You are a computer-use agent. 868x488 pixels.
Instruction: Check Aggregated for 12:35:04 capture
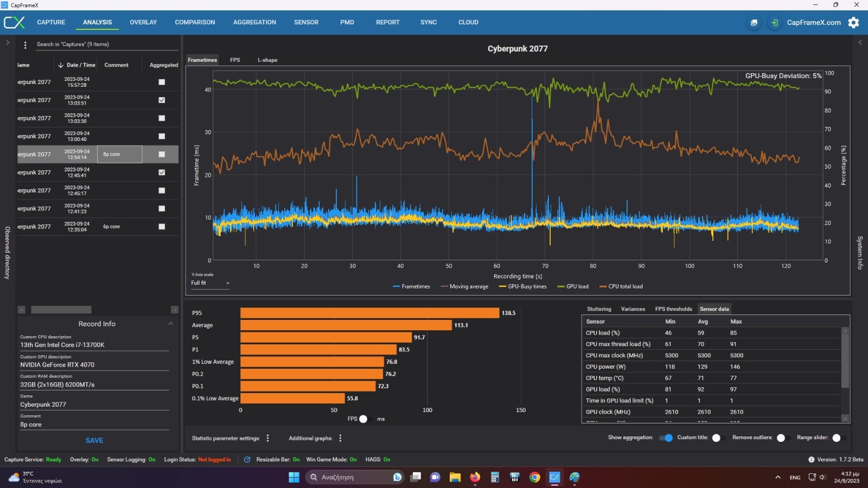pyautogui.click(x=162, y=227)
